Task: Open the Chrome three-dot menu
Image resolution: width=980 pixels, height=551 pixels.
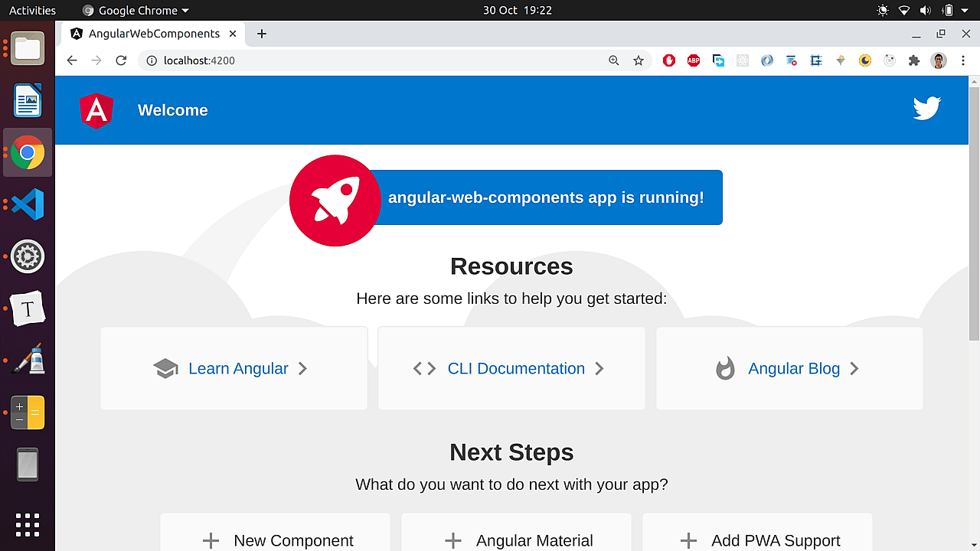Action: (x=962, y=60)
